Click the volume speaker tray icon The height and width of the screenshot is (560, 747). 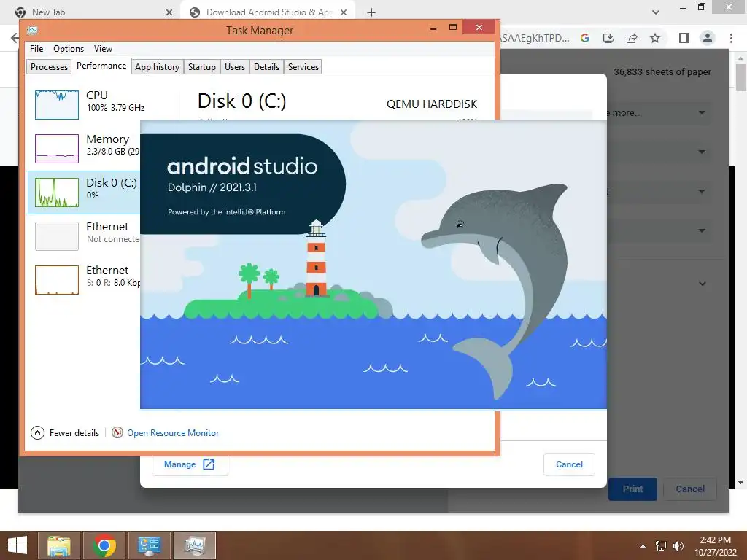click(x=678, y=546)
